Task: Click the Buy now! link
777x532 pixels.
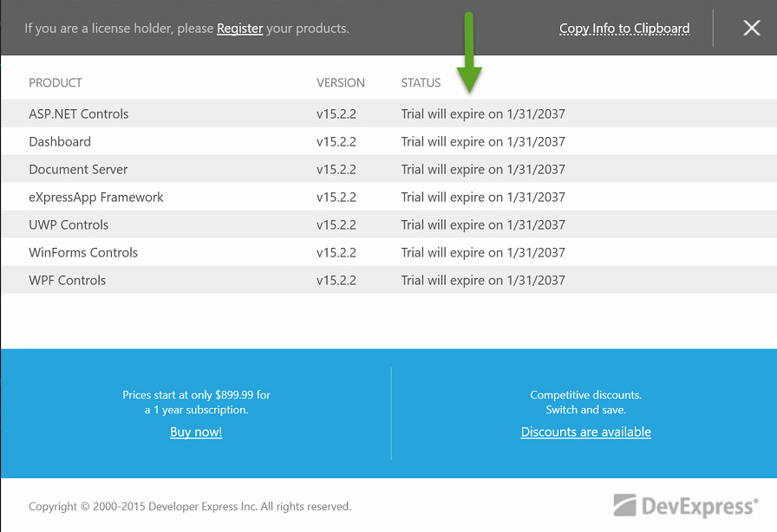Action: coord(196,431)
